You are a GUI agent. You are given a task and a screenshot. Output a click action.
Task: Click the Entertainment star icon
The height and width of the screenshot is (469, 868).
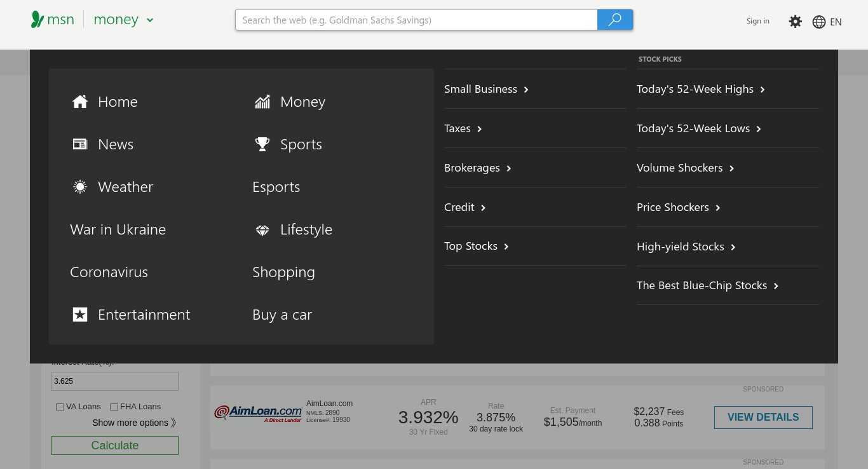click(80, 315)
